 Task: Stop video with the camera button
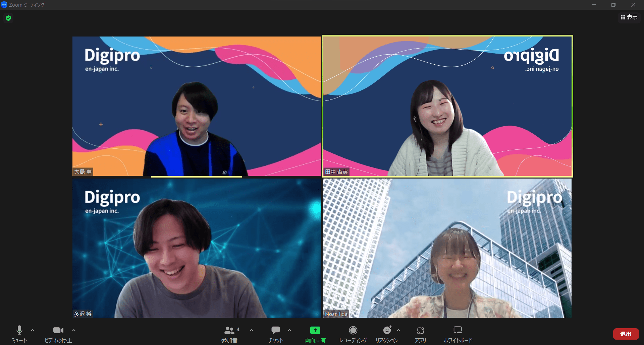coord(58,334)
